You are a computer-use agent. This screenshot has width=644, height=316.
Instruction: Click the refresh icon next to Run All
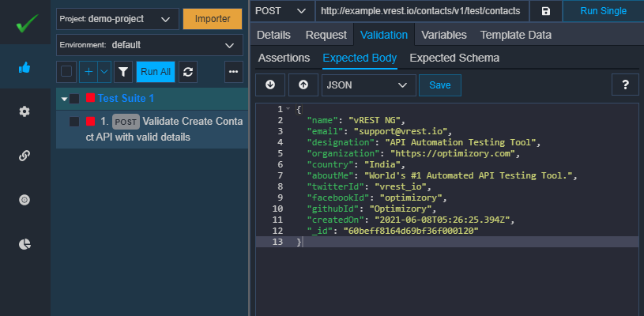coord(188,72)
